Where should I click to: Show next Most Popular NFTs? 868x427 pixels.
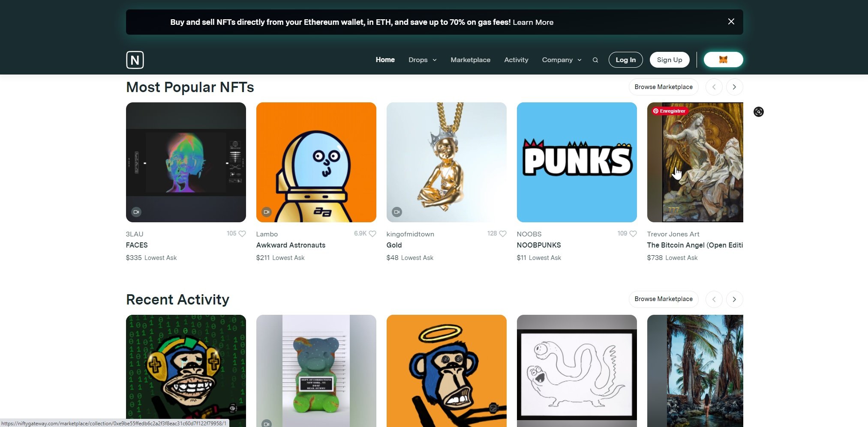click(x=734, y=87)
